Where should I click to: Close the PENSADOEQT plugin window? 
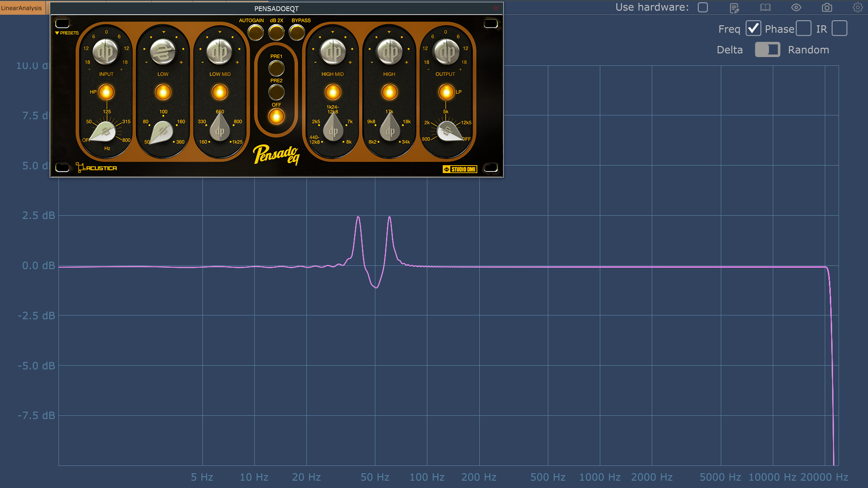[496, 8]
